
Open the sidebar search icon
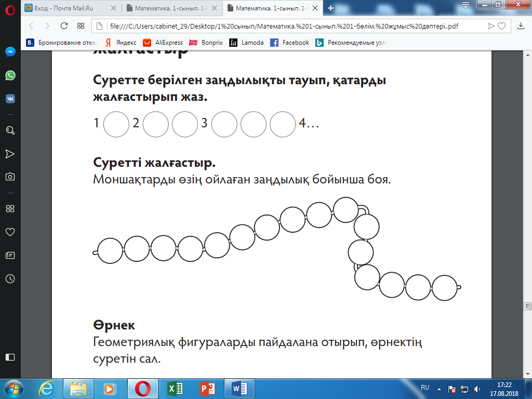pyautogui.click(x=10, y=130)
